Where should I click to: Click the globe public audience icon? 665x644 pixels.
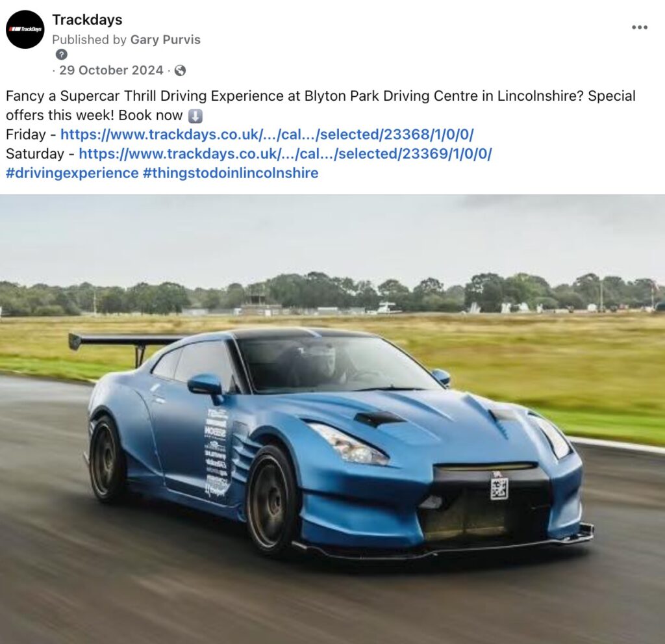[x=181, y=70]
